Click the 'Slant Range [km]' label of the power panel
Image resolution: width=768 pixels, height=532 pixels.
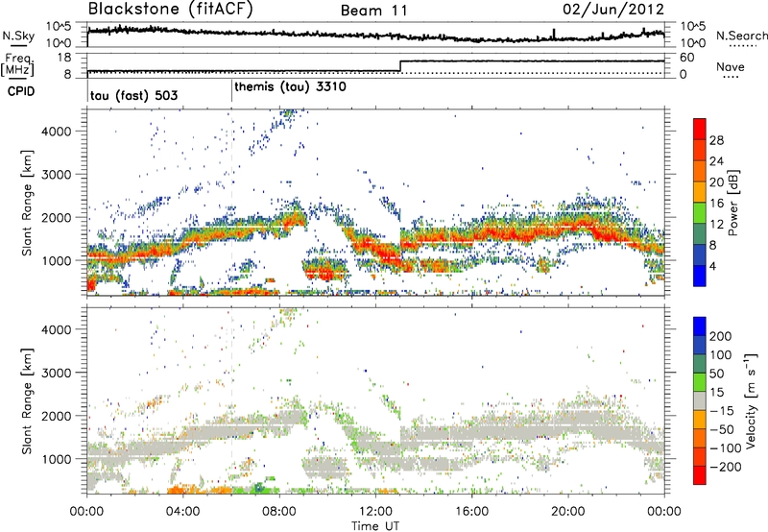point(27,203)
